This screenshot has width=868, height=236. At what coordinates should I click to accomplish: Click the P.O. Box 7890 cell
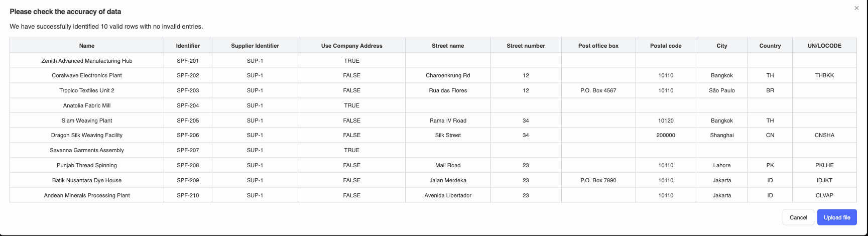point(598,180)
